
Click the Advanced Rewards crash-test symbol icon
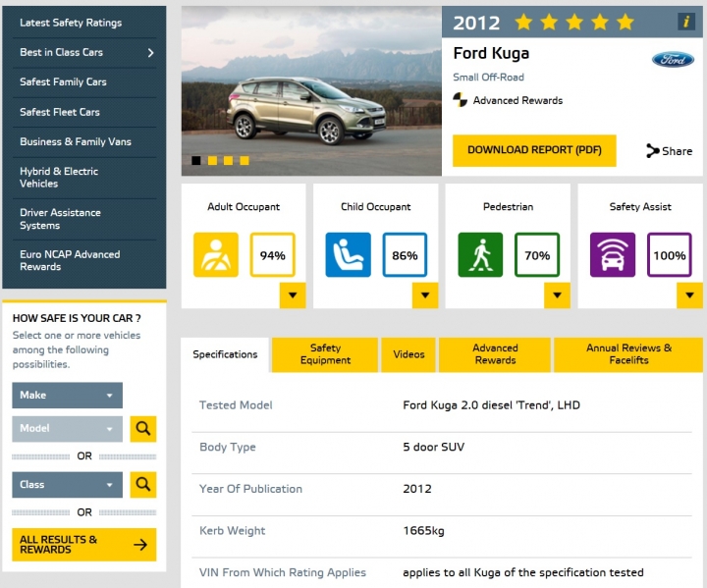pyautogui.click(x=460, y=100)
